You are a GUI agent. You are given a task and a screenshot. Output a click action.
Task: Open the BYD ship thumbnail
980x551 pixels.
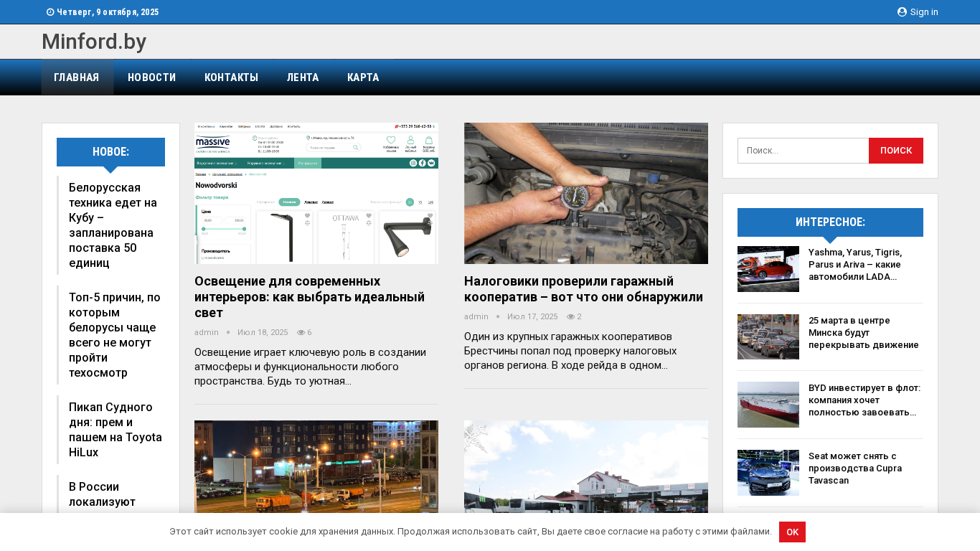[768, 405]
